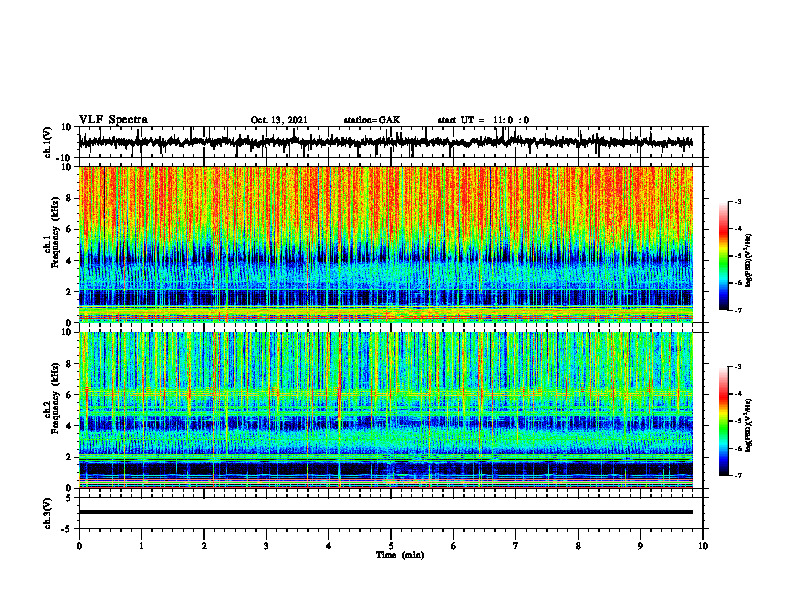
Task: Click the "ch.3(V)" axis label
Action: pyautogui.click(x=47, y=513)
